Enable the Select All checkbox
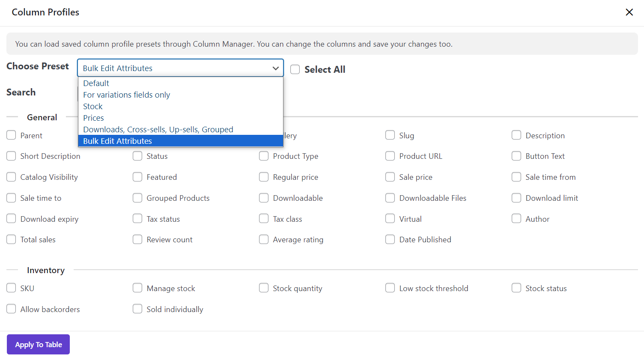The height and width of the screenshot is (357, 644). click(x=295, y=69)
